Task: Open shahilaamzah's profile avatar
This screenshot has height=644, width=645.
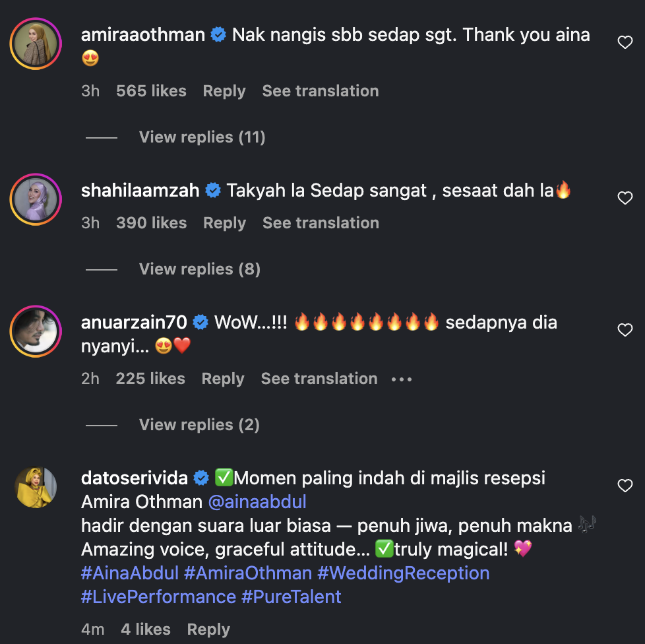Action: click(36, 199)
